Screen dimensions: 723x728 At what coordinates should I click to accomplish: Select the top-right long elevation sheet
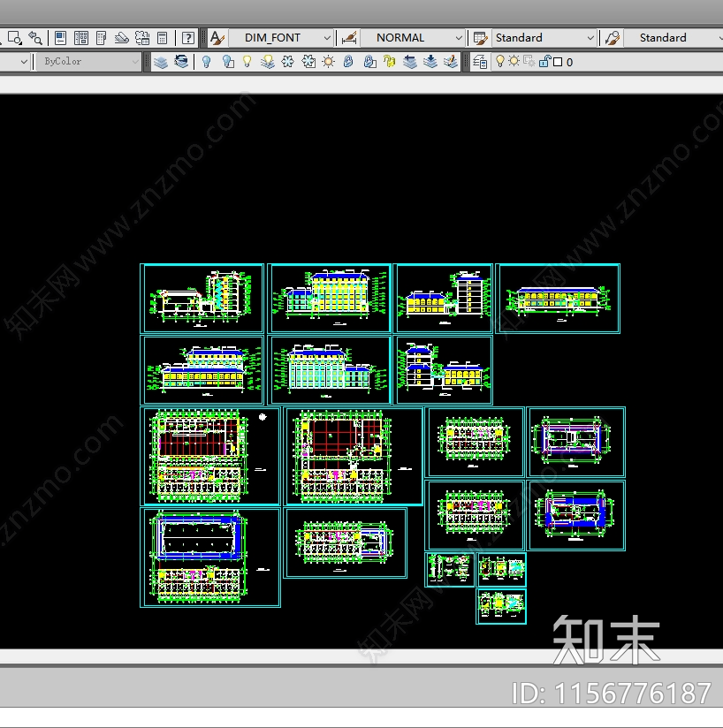click(558, 298)
